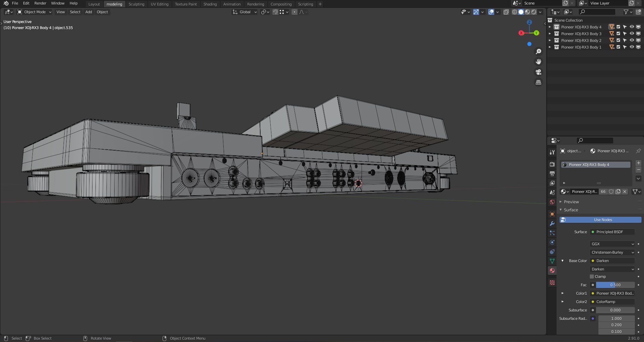Image resolution: width=644 pixels, height=342 pixels.
Task: Click the Principled BSDF surface button
Action: tap(612, 232)
